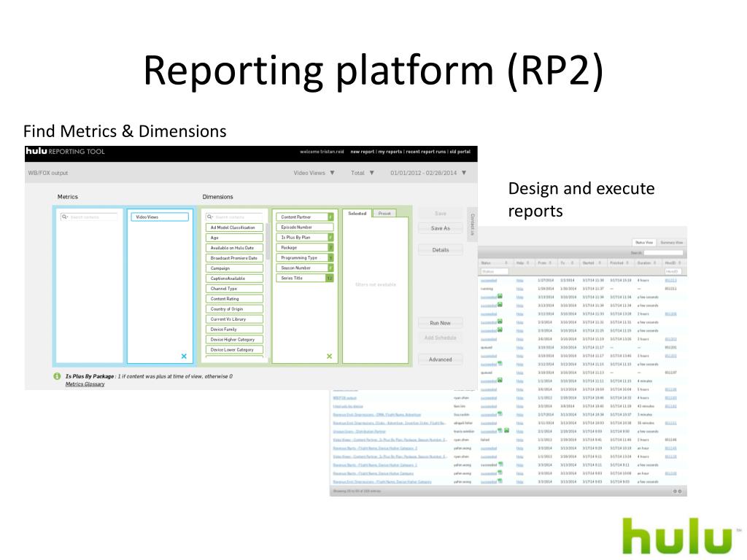
Task: Click the blue X clearing selected metrics
Action: [184, 356]
